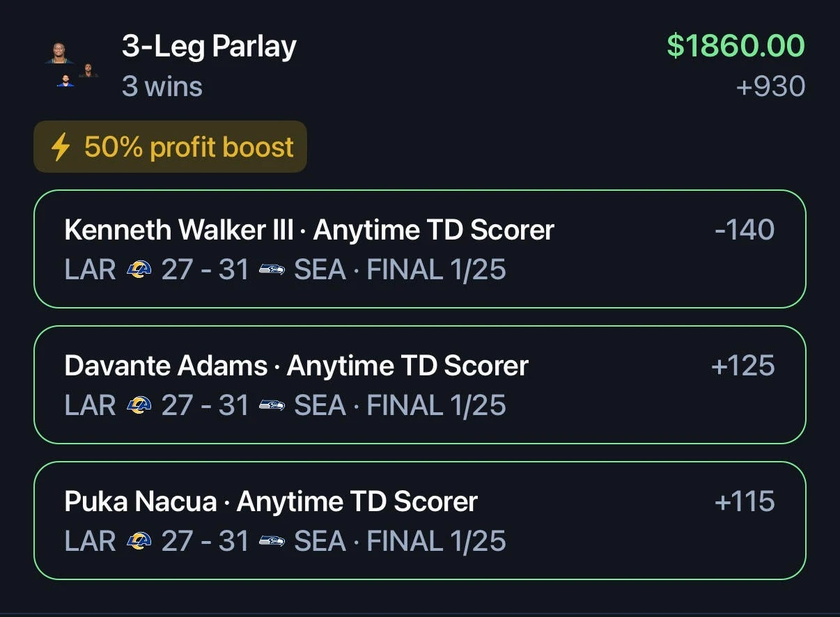Click the Seahawks logo in Puka Nacua leg
This screenshot has width=840, height=617.
(272, 541)
